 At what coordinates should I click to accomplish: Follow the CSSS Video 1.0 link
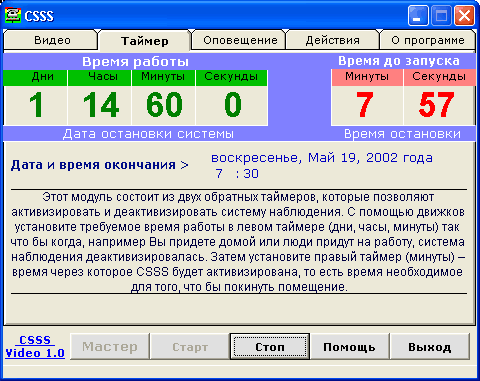tap(35, 347)
